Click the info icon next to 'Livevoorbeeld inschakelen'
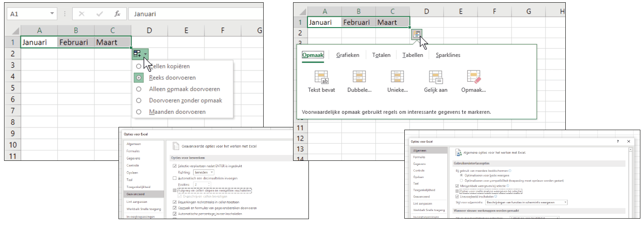Viewport: 644px width, 225px height. tap(496, 197)
